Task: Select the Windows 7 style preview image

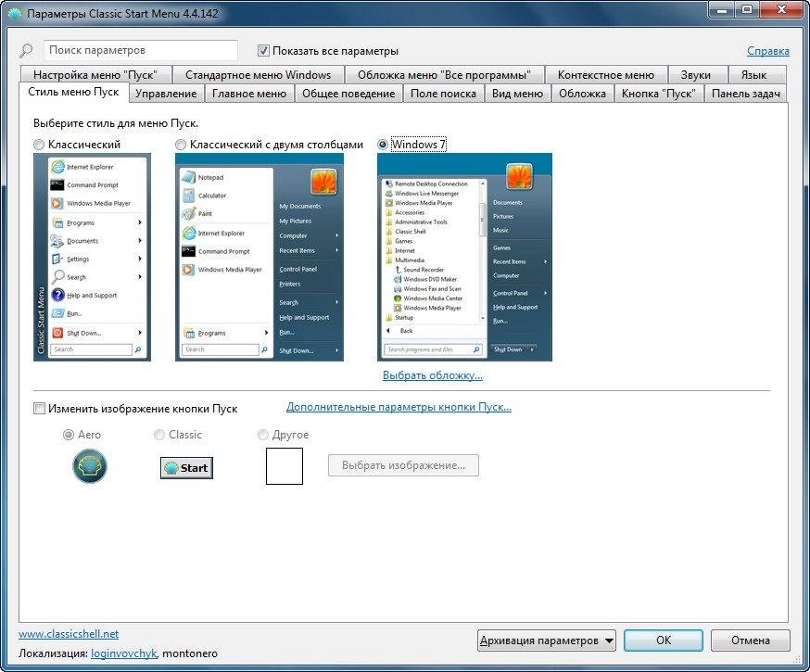Action: pyautogui.click(x=464, y=257)
